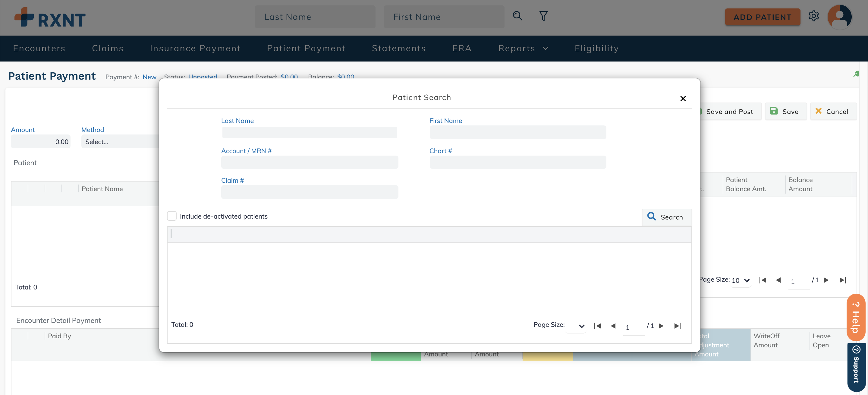The width and height of the screenshot is (868, 395).
Task: Open Encounters tab
Action: coord(39,48)
